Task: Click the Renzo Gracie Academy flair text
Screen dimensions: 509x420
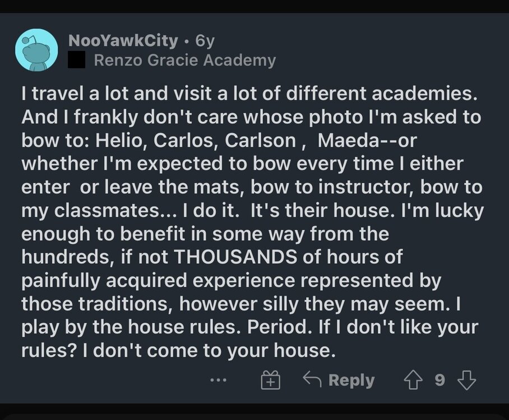Action: pos(185,60)
